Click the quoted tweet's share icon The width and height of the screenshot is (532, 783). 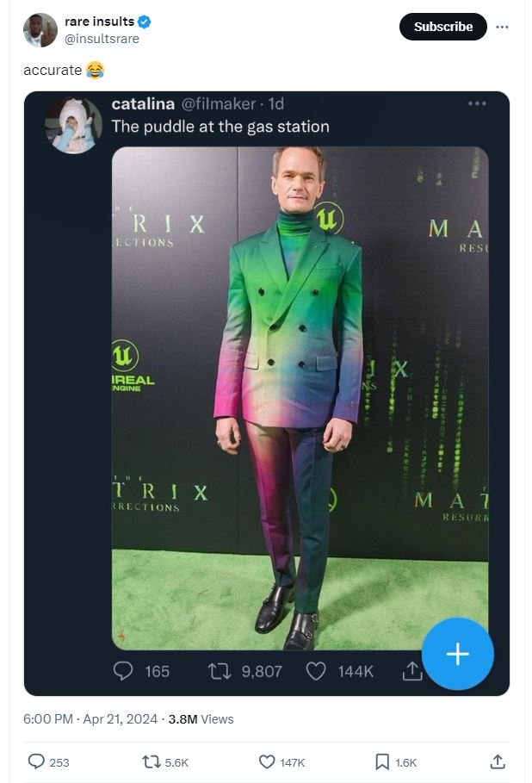coord(412,671)
